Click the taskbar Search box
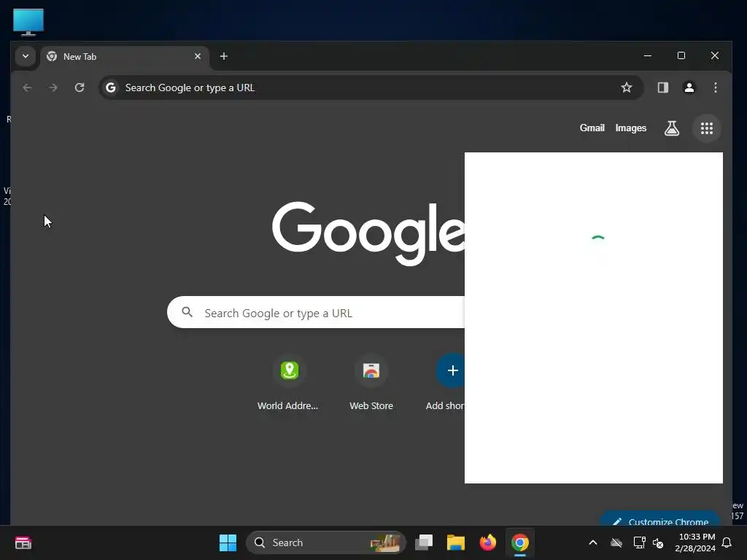 coord(326,542)
